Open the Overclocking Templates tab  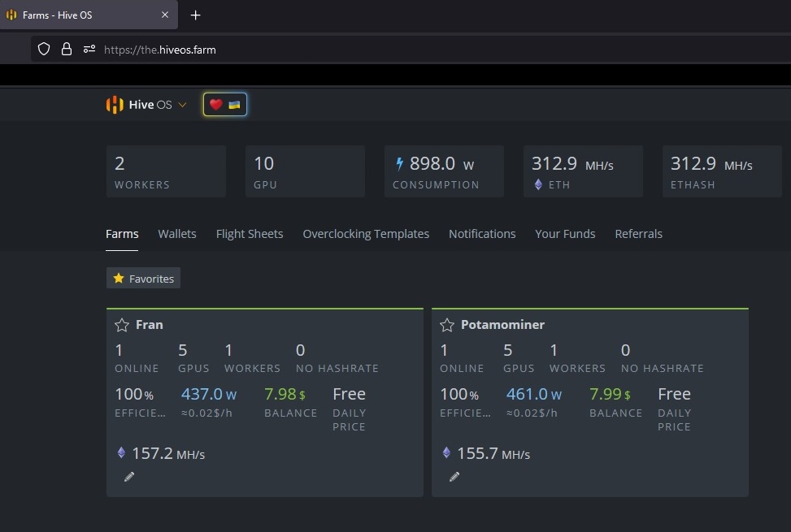coord(365,234)
